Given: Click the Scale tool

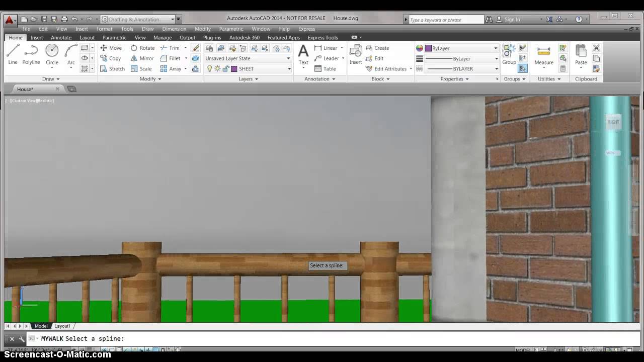Looking at the screenshot, I should click(x=141, y=69).
